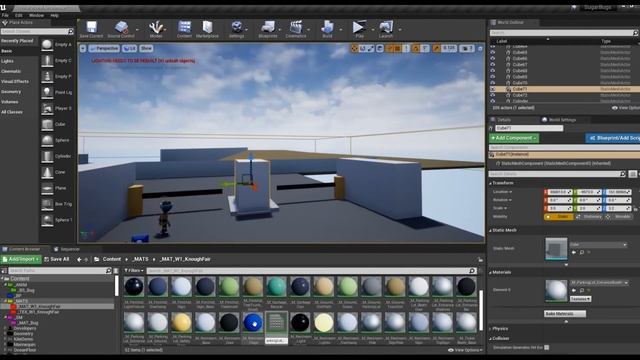640x360 pixels.
Task: Set Mobility to Movable
Action: click(619, 217)
